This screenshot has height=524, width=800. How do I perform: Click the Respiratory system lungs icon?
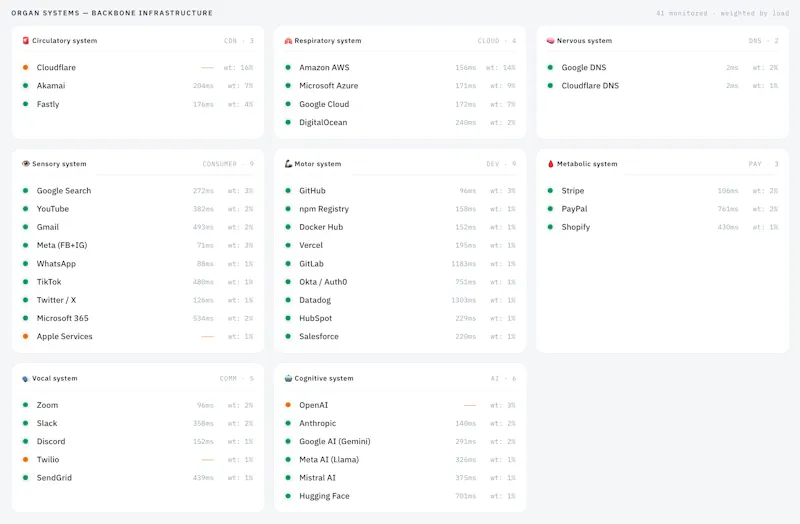288,41
